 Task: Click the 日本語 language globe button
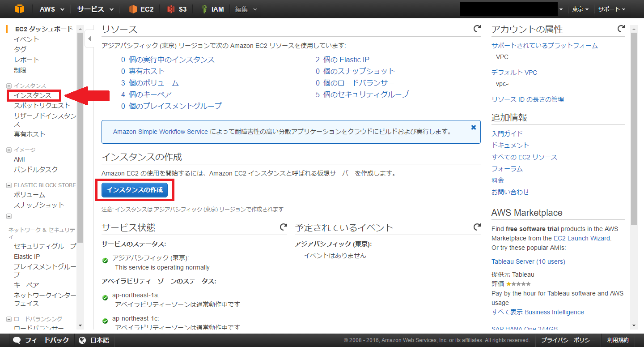(94, 340)
